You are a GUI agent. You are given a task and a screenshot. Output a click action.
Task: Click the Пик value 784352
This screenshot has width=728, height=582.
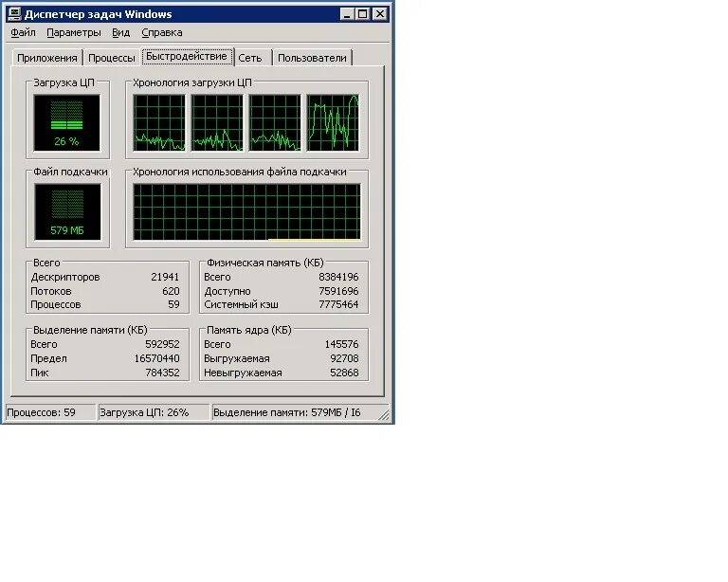tap(162, 373)
